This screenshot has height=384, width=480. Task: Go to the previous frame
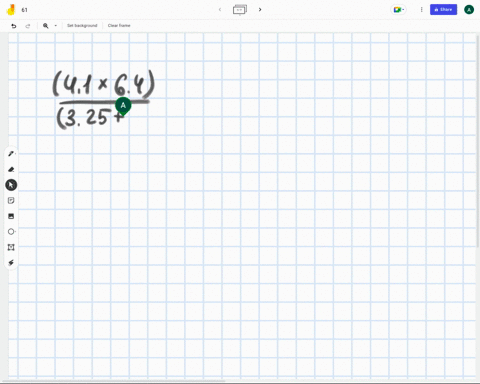[x=220, y=10]
